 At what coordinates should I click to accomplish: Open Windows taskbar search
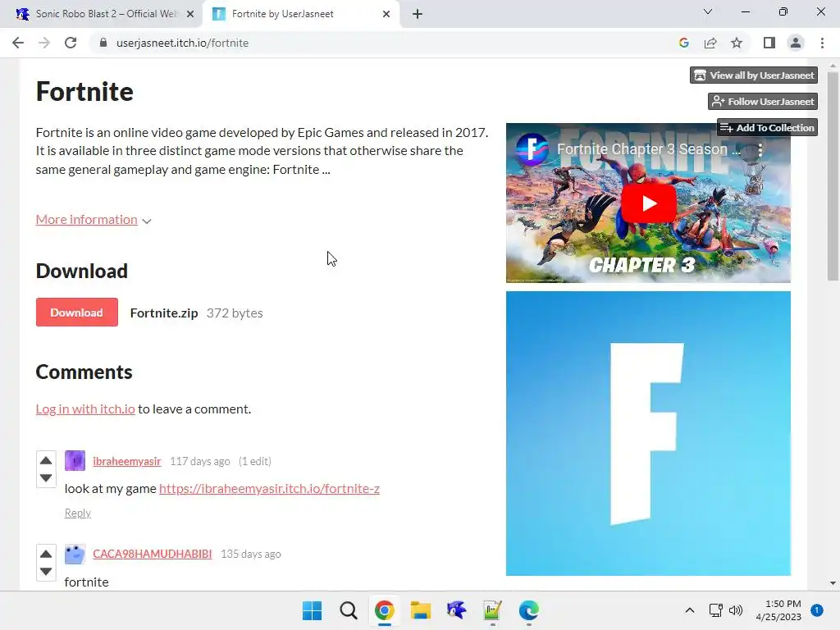[348, 610]
